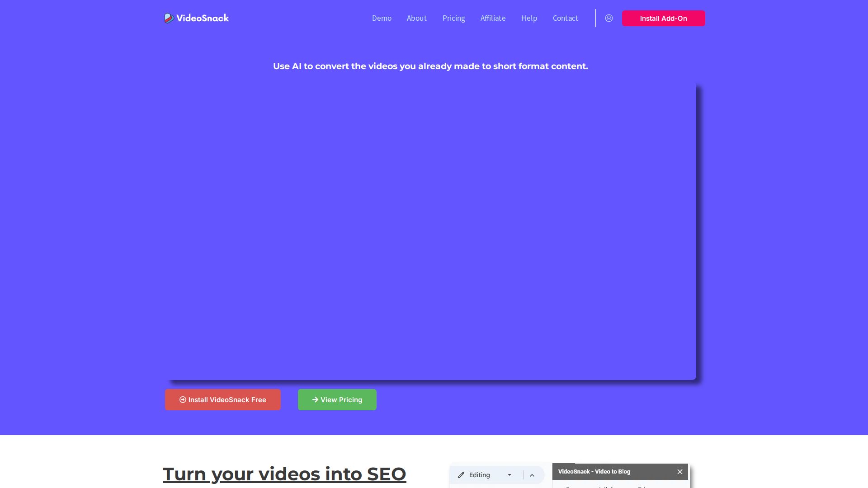Click the large embedded video area
The width and height of the screenshot is (868, 488).
(x=429, y=231)
